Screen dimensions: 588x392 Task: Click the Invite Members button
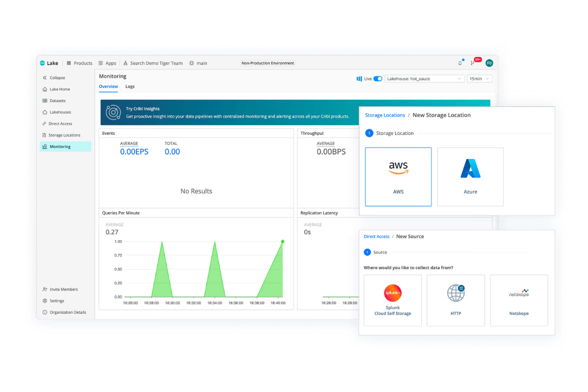pyautogui.click(x=60, y=290)
